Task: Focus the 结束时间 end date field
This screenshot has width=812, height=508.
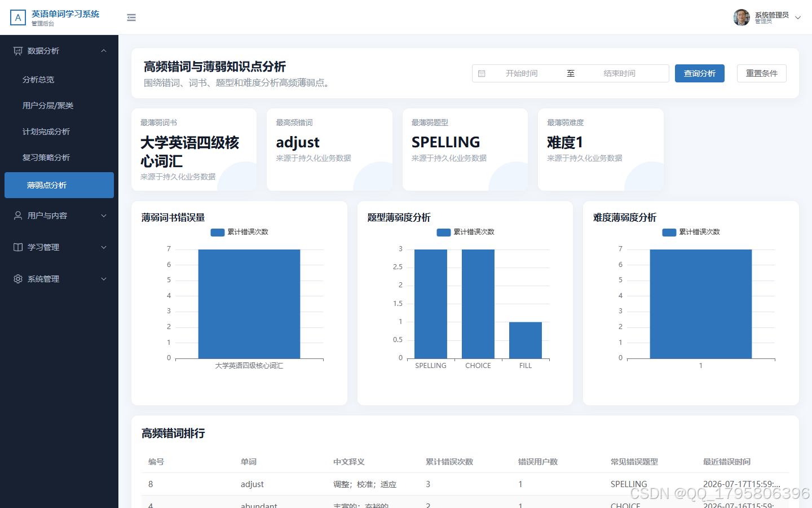Action: pos(619,73)
